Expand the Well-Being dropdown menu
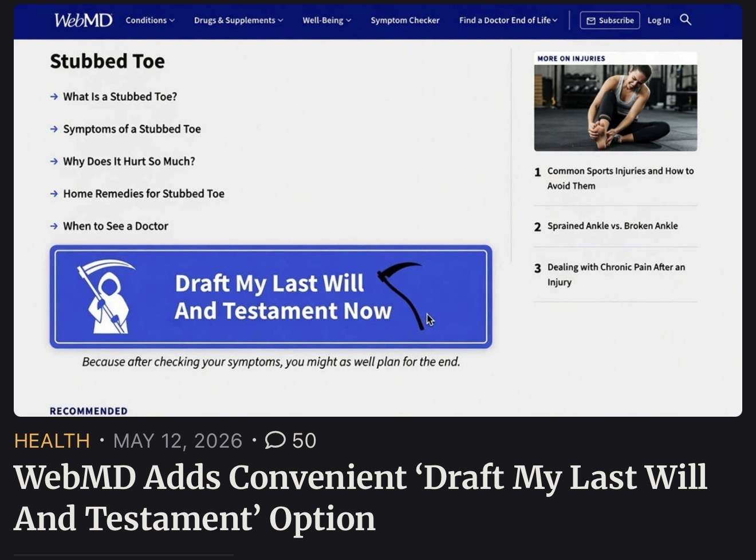Image resolution: width=756 pixels, height=560 pixels. pyautogui.click(x=326, y=20)
